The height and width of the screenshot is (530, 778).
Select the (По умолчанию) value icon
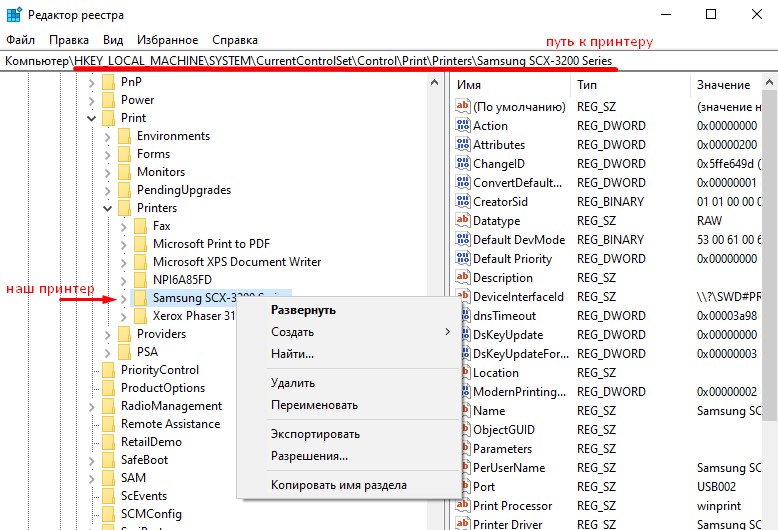(x=462, y=106)
